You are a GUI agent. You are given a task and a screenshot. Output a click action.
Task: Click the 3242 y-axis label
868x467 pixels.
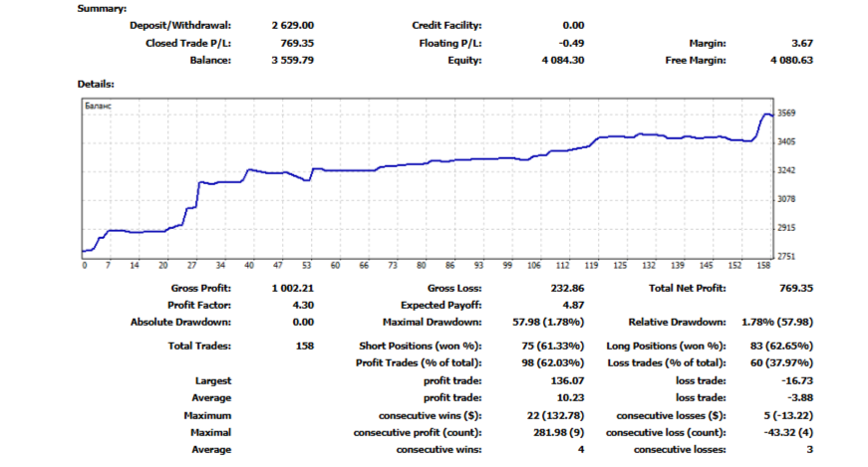786,170
